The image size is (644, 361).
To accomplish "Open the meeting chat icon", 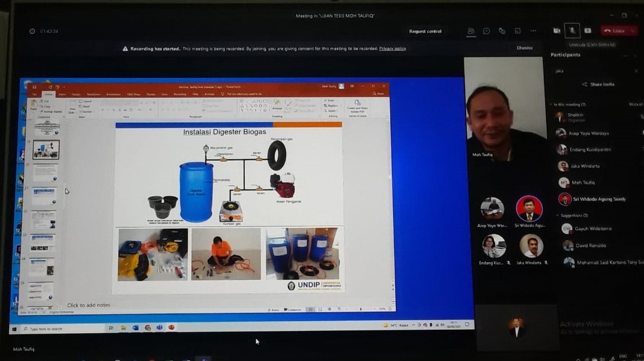I will (486, 31).
